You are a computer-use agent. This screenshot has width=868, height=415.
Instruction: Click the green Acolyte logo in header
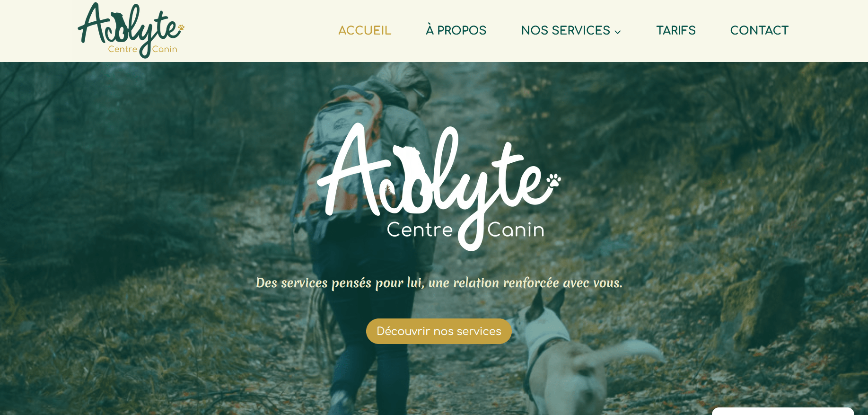(131, 30)
